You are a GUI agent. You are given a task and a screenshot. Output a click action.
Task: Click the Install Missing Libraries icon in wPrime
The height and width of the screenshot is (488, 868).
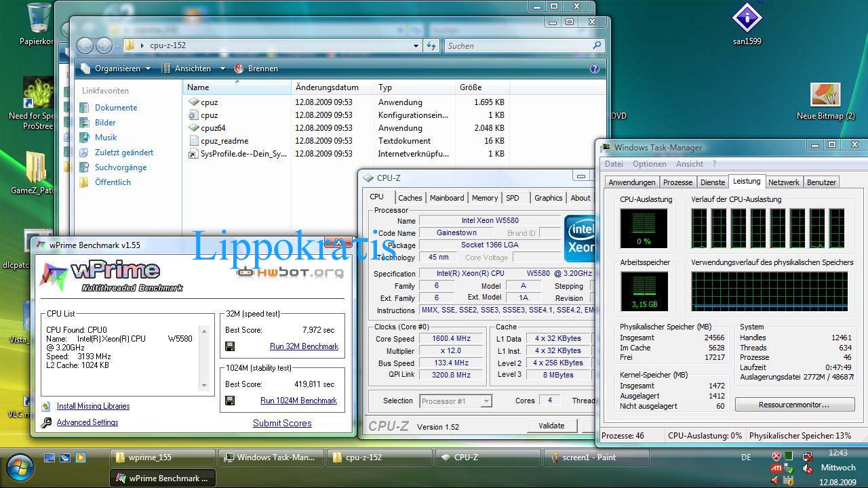coord(46,406)
